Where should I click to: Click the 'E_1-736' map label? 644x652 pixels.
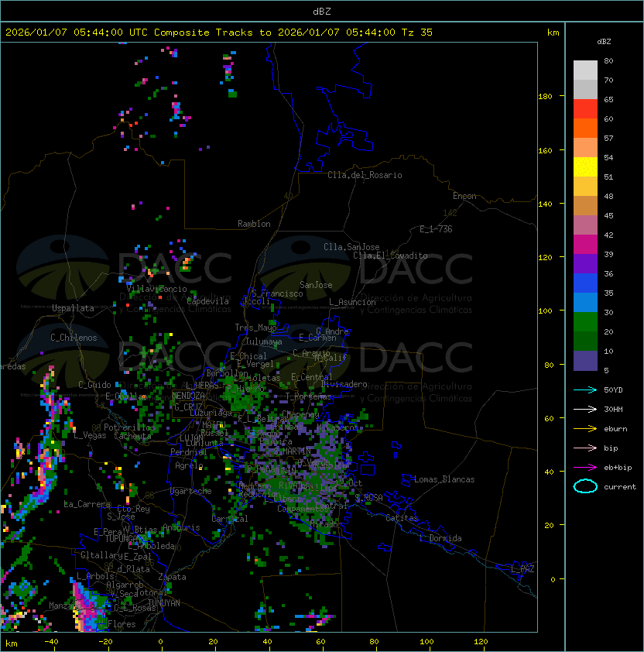tap(436, 229)
